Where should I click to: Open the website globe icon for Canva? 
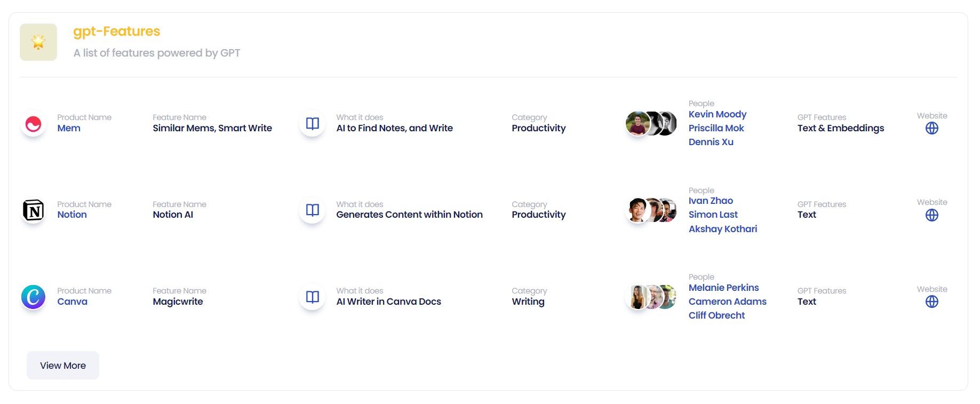click(931, 302)
